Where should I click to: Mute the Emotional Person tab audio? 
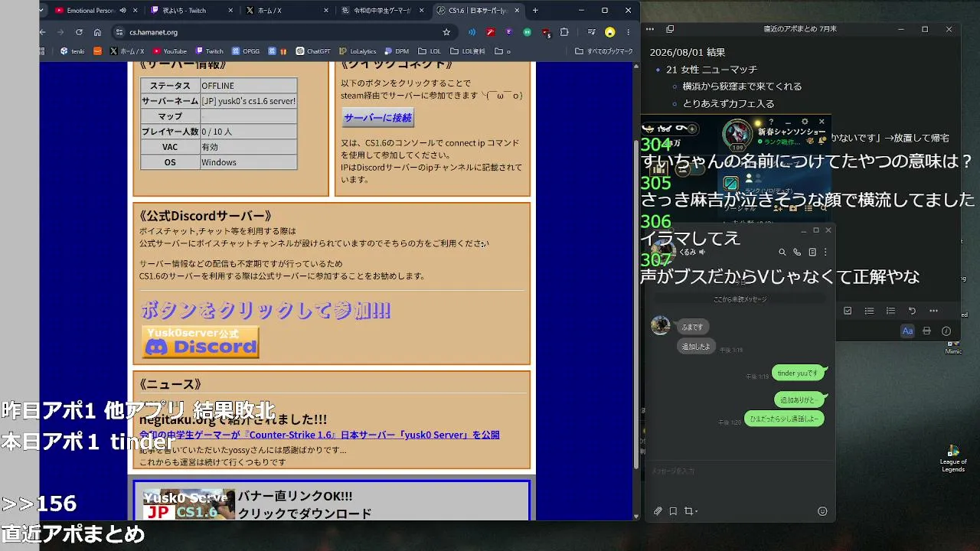click(x=122, y=11)
